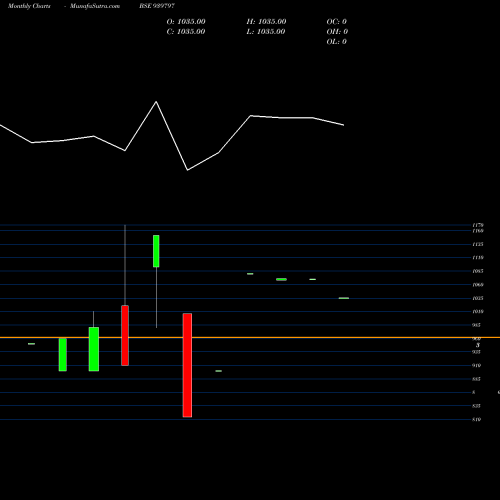
Task: Click the 1135 price axis label
Action: 478,244
